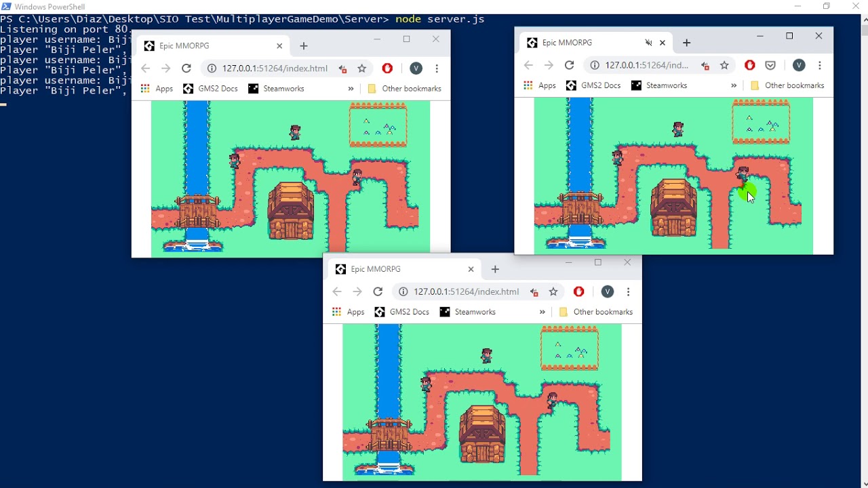Click the PowerShell window's vertical scrollbar

tap(864, 251)
